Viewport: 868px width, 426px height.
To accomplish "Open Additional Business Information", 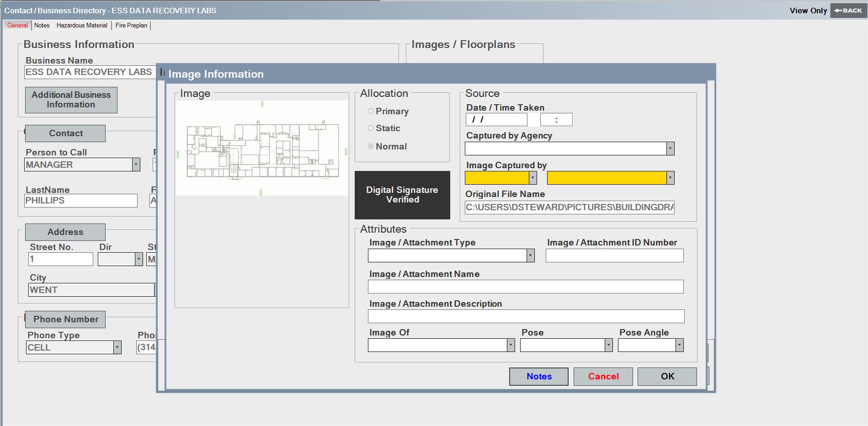I will point(71,100).
